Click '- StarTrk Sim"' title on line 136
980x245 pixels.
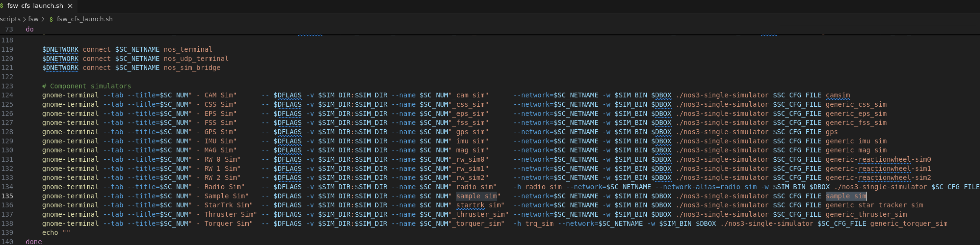(x=224, y=205)
